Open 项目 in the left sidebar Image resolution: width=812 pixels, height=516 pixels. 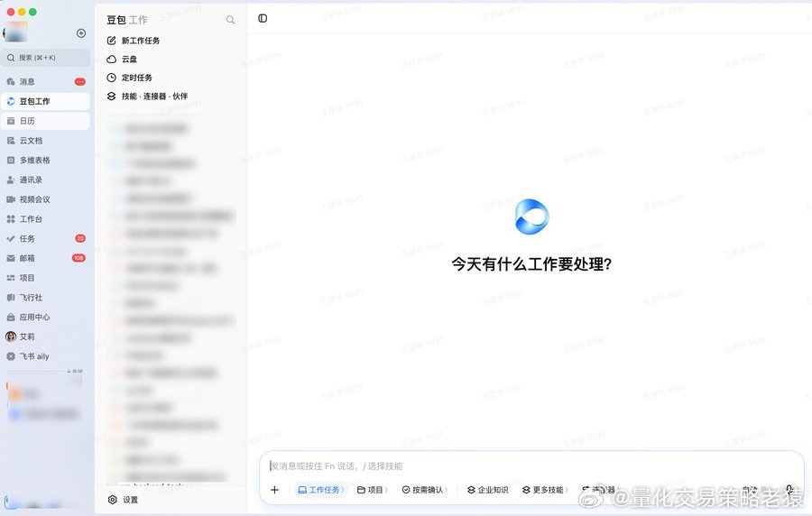pyautogui.click(x=46, y=278)
